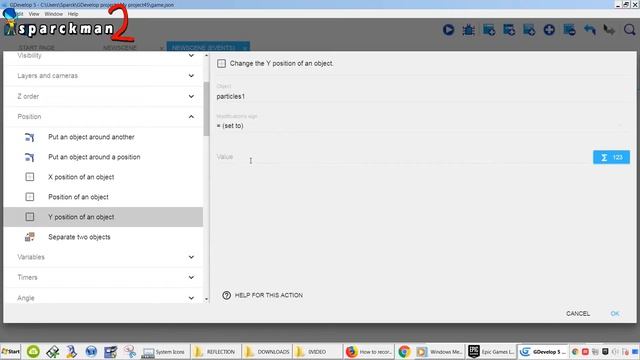Click the redo arrow in the toolbar
The image size is (640, 360).
pyautogui.click(x=609, y=30)
